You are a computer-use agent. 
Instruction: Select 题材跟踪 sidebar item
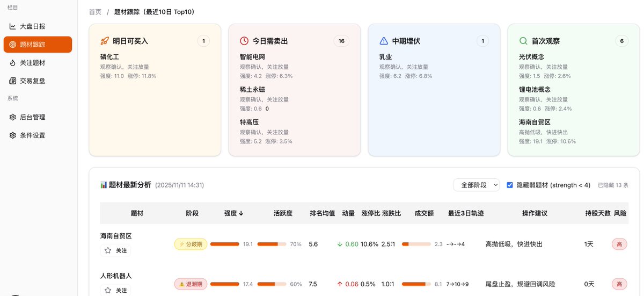pos(38,45)
